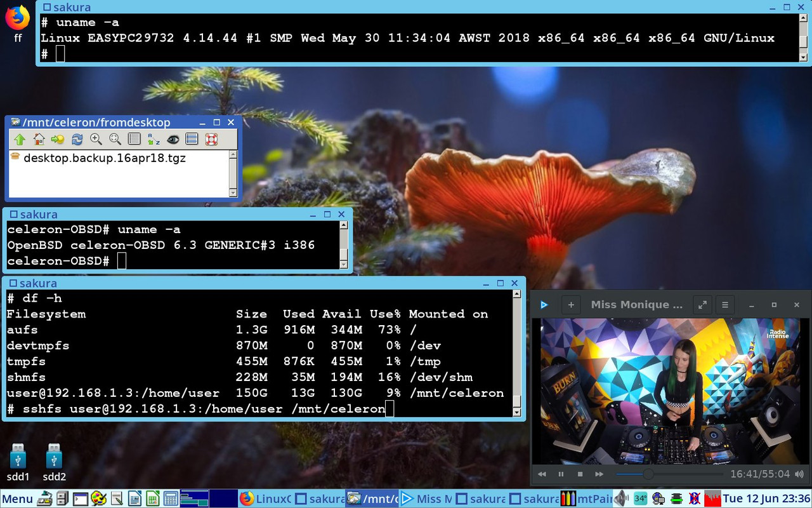The width and height of the screenshot is (812, 508).
Task: Activate the /mnt/c file manager taskbar entry
Action: click(372, 499)
